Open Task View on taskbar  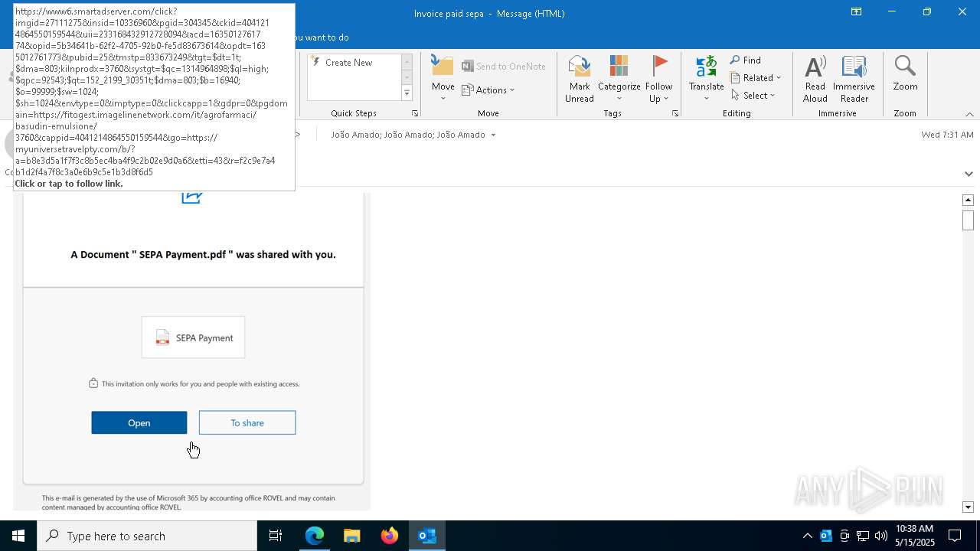click(x=276, y=536)
